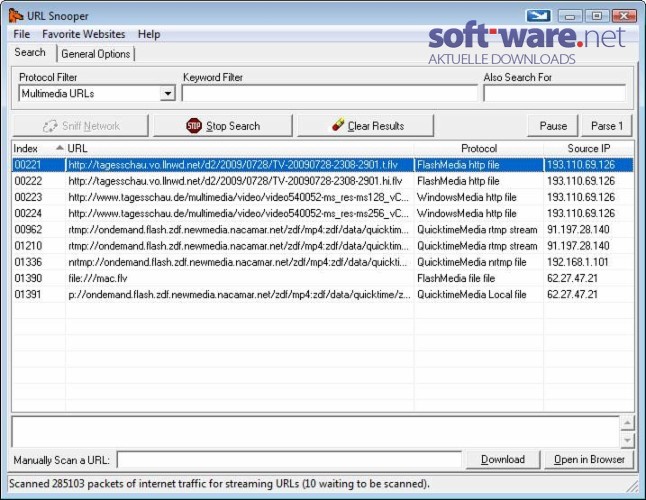
Task: Click the URL Snooper app icon in title bar
Action: [16, 16]
